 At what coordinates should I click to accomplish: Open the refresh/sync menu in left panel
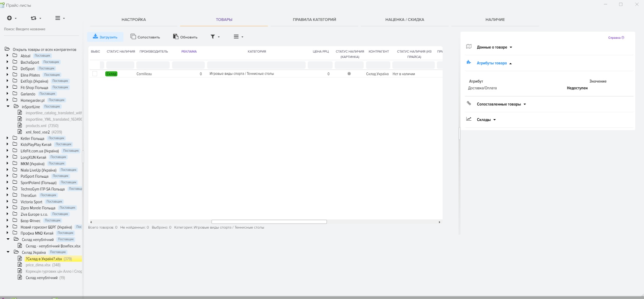pyautogui.click(x=36, y=18)
